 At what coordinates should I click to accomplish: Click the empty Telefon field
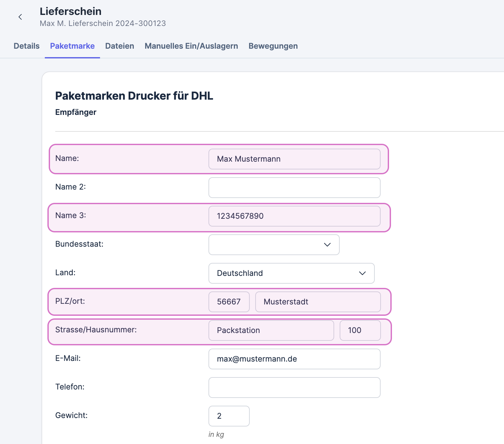[x=294, y=388]
